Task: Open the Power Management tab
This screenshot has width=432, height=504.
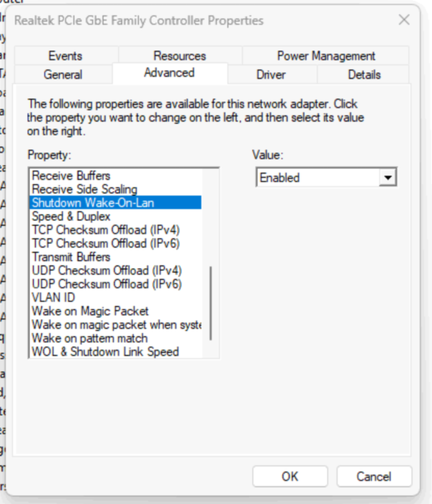Action: 326,56
